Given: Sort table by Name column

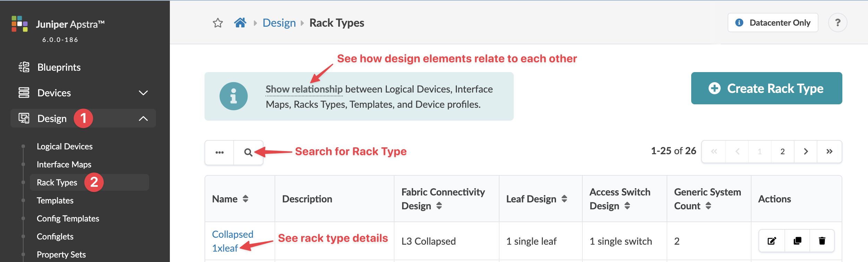Looking at the screenshot, I should point(245,199).
